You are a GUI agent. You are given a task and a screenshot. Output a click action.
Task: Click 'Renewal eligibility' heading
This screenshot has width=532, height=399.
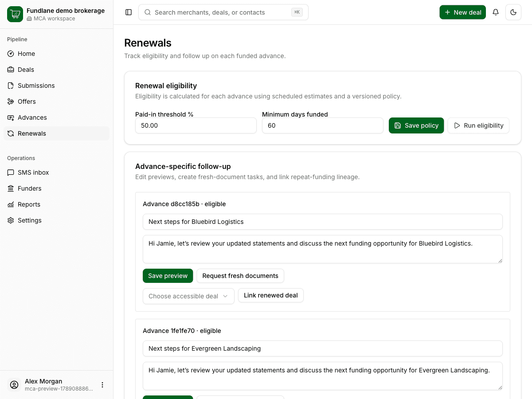[166, 86]
